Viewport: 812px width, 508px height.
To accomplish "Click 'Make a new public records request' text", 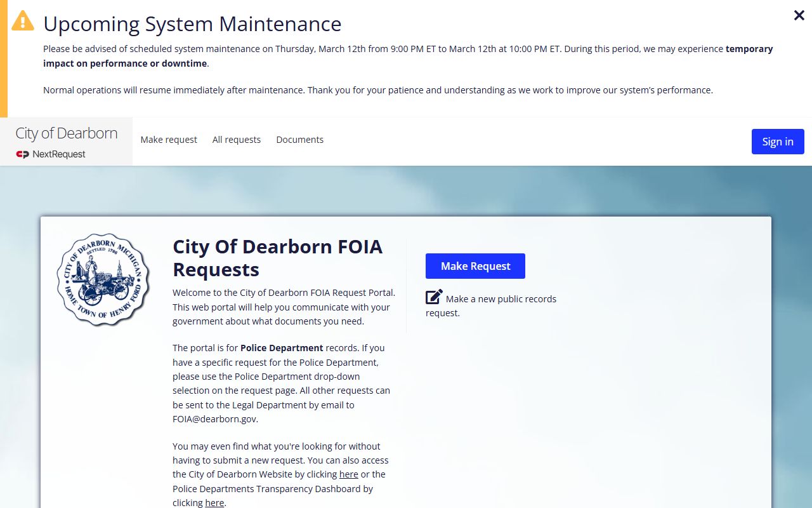I will (x=491, y=305).
